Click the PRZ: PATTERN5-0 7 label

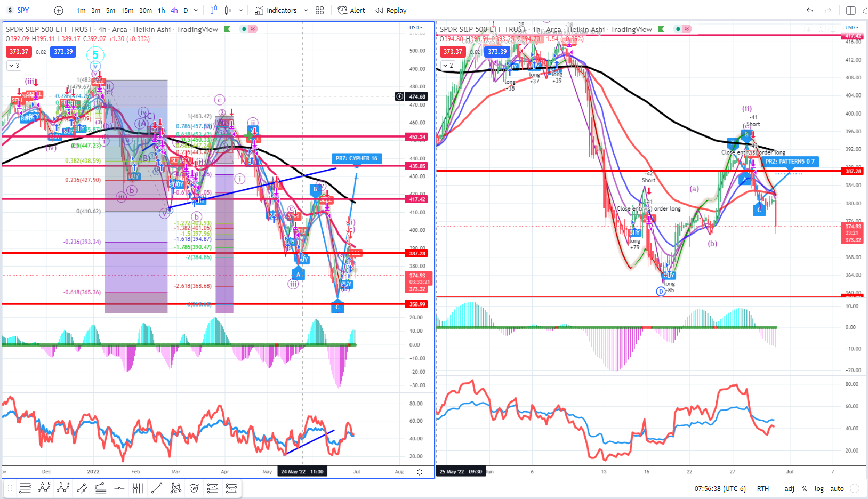coord(790,162)
